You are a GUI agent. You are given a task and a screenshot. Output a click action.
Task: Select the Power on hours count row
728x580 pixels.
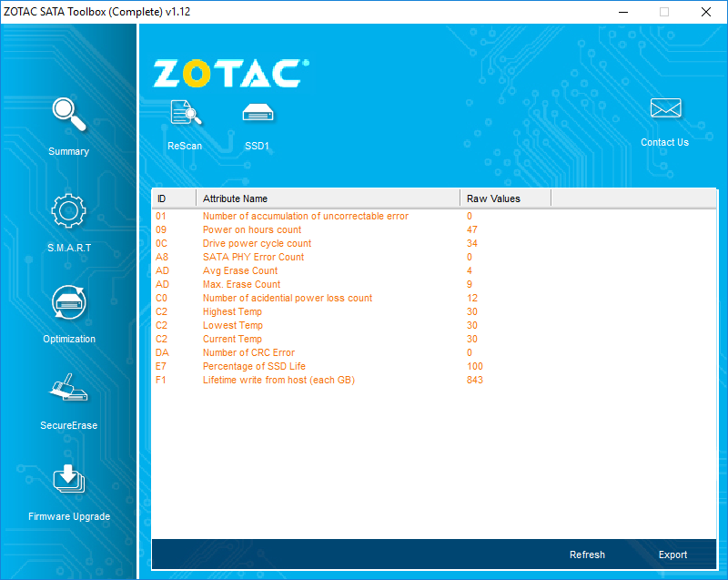tap(434, 229)
